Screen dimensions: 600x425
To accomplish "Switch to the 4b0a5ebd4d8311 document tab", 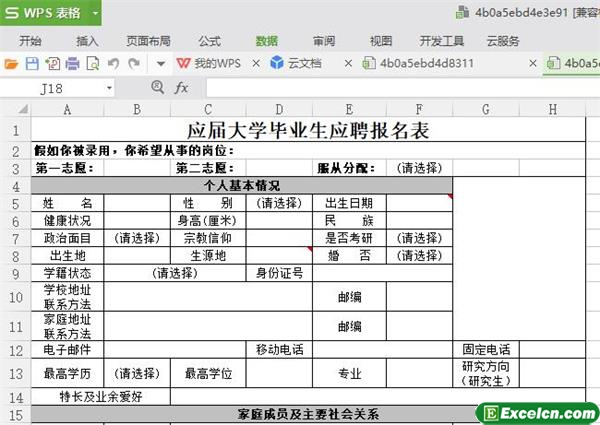I will click(418, 63).
